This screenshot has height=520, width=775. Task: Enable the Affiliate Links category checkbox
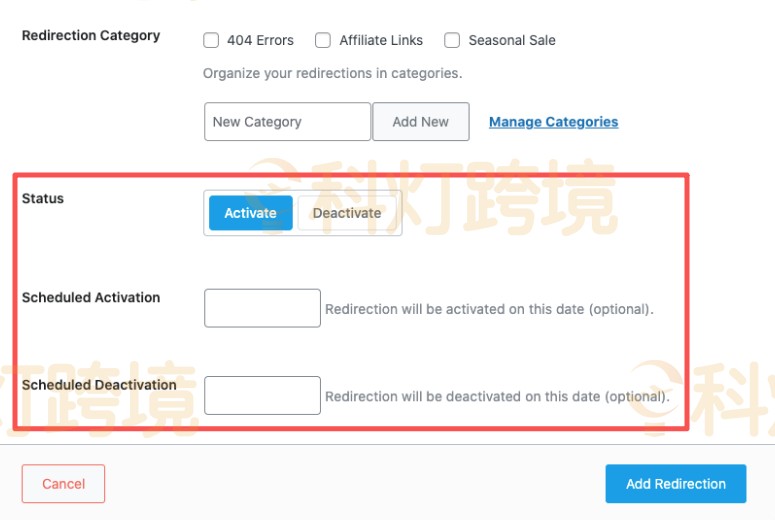point(323,41)
